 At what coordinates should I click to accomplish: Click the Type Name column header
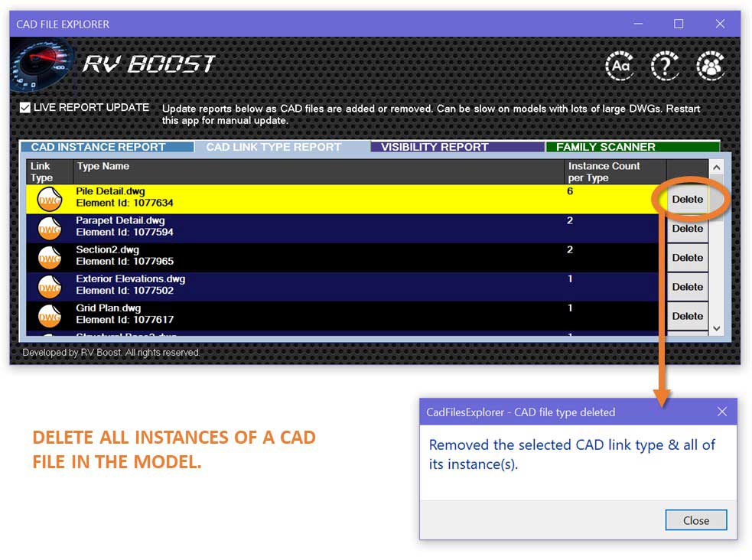tap(318, 171)
